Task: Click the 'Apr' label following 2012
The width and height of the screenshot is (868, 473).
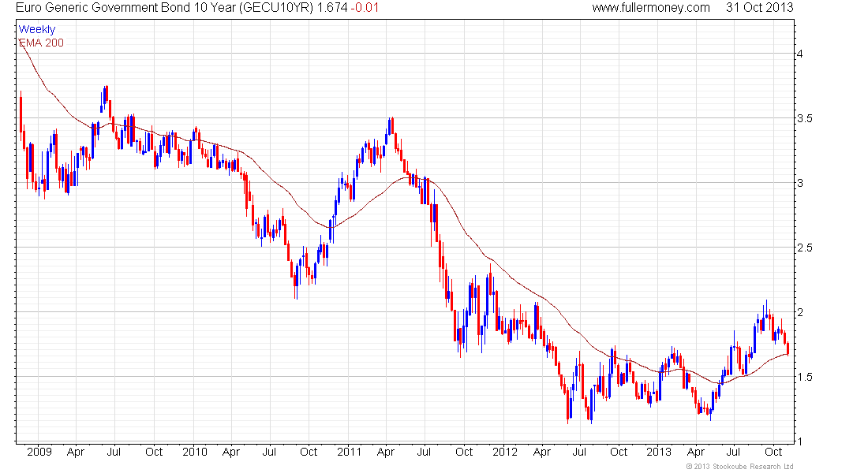Action: (542, 452)
